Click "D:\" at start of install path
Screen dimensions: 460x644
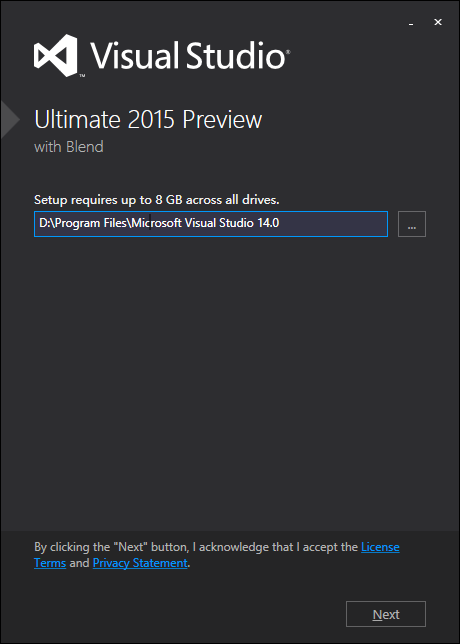click(44, 223)
